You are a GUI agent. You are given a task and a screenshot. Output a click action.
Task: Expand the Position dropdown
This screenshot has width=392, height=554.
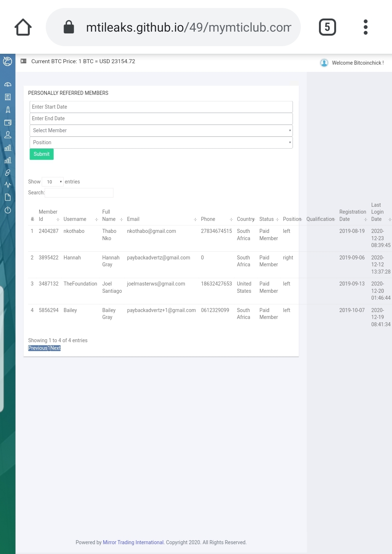pos(161,142)
